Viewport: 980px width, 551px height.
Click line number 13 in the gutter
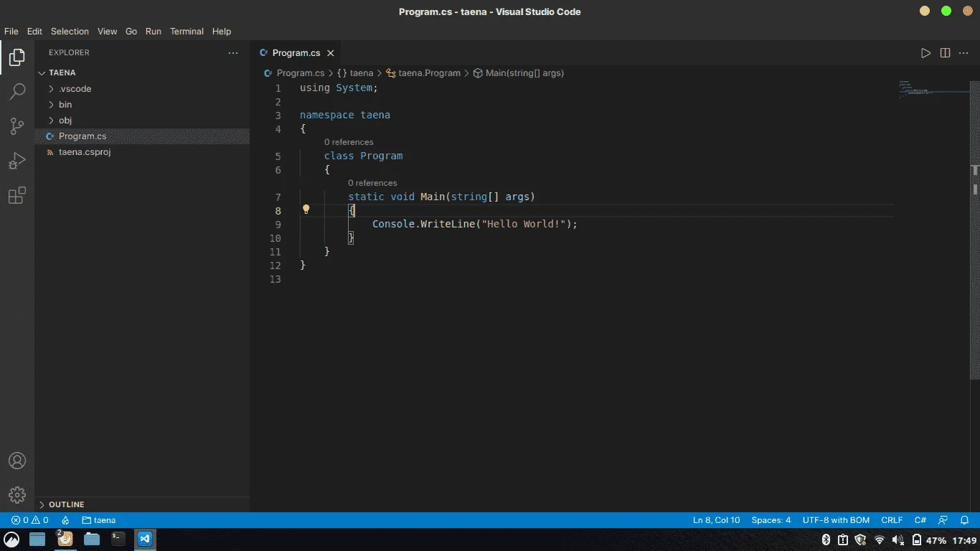point(275,279)
